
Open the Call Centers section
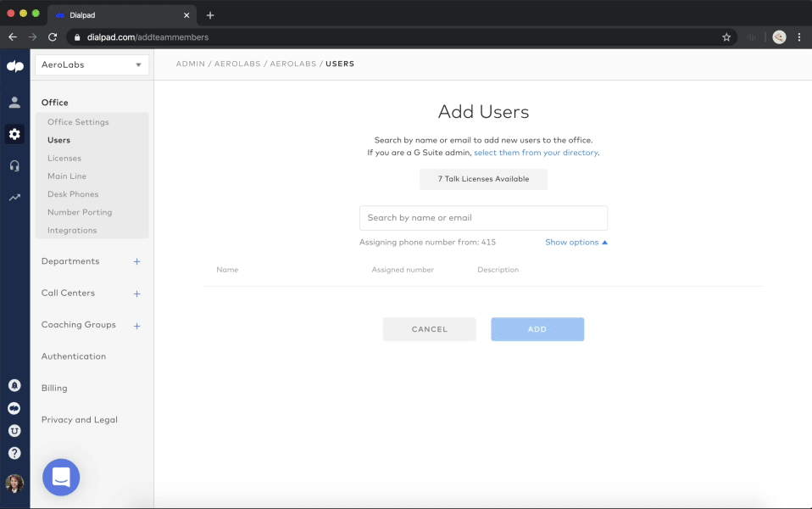click(69, 293)
